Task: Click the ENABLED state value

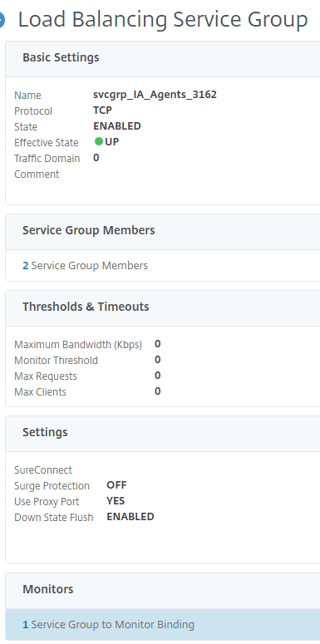Action: [x=117, y=126]
